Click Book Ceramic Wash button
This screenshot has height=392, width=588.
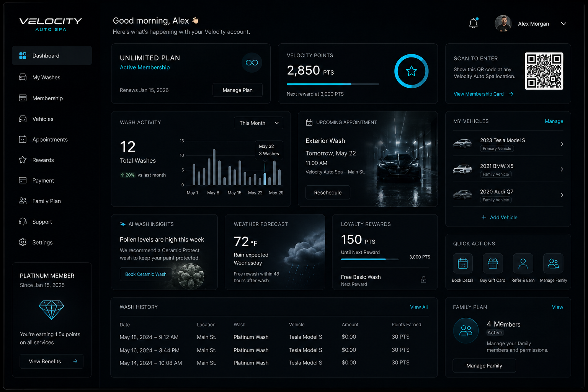(x=146, y=274)
